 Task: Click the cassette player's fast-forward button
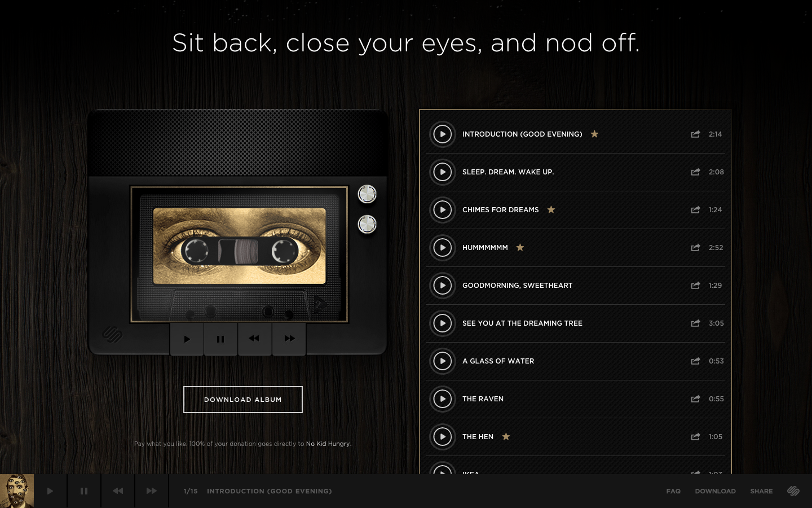point(289,339)
